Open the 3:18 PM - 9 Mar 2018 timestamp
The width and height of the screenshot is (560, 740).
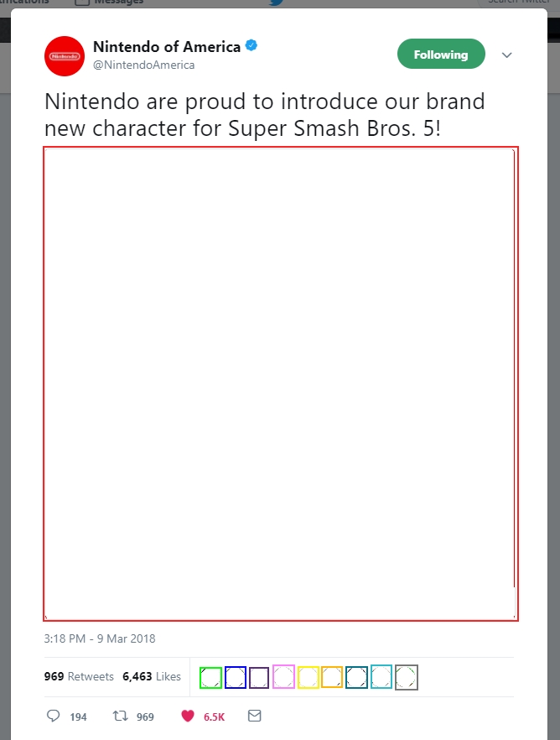100,638
